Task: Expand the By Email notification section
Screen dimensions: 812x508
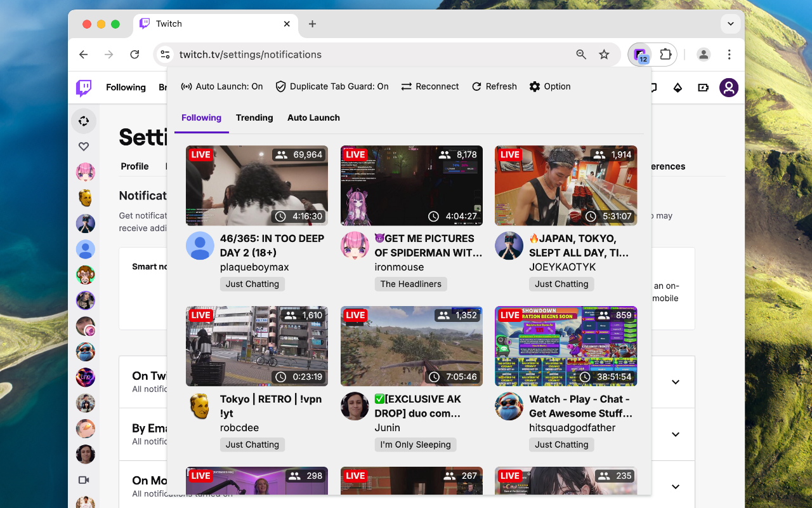Action: pyautogui.click(x=675, y=434)
